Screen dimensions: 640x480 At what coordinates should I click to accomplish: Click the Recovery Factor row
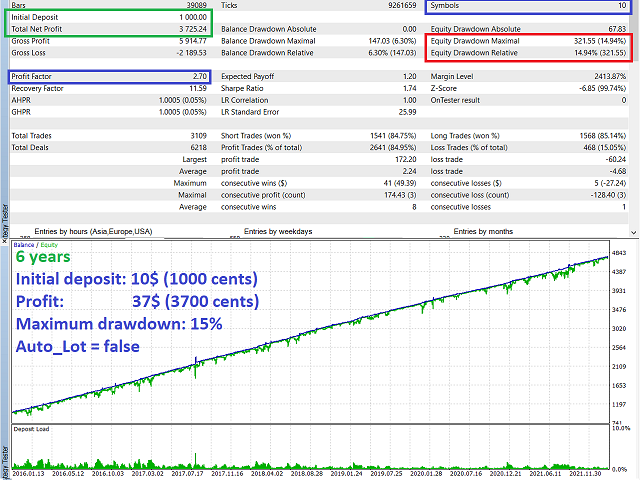[102, 89]
